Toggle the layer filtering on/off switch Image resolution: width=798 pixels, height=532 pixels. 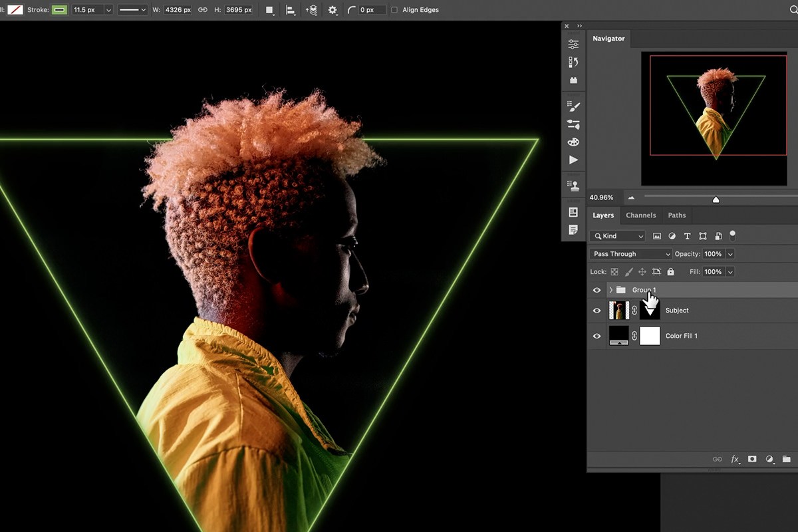click(733, 235)
